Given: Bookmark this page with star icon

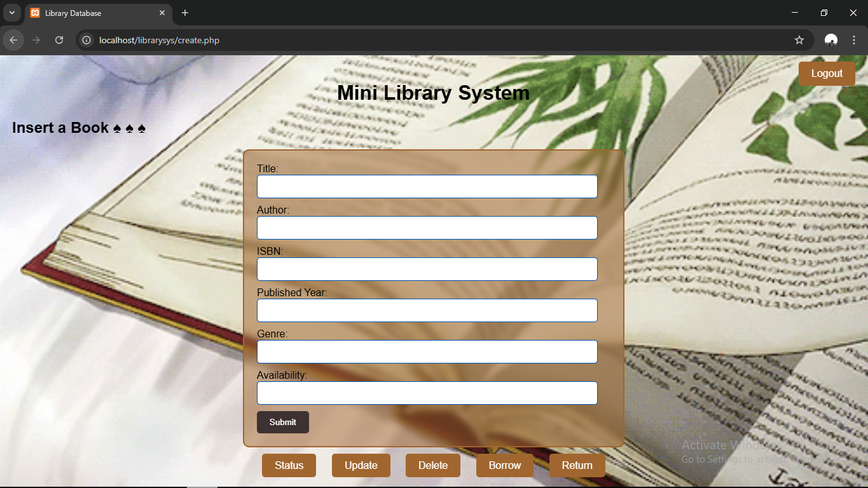Looking at the screenshot, I should tap(799, 40).
